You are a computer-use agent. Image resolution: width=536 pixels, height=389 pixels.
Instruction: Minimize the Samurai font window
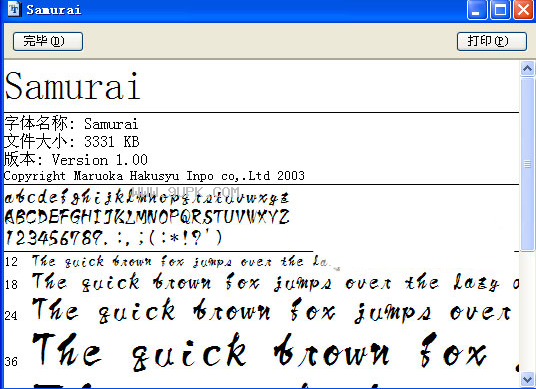point(477,10)
